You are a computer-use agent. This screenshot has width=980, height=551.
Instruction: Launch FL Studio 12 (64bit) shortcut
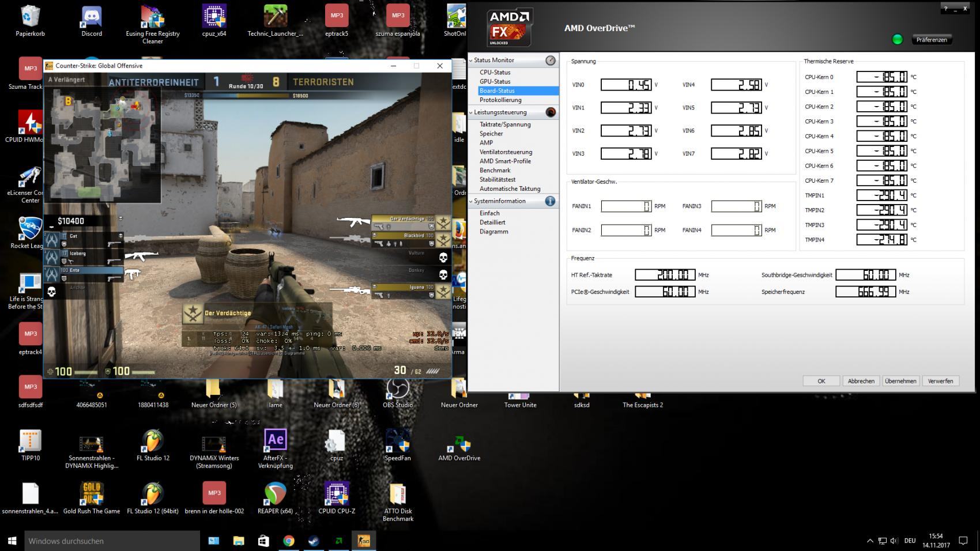(153, 499)
